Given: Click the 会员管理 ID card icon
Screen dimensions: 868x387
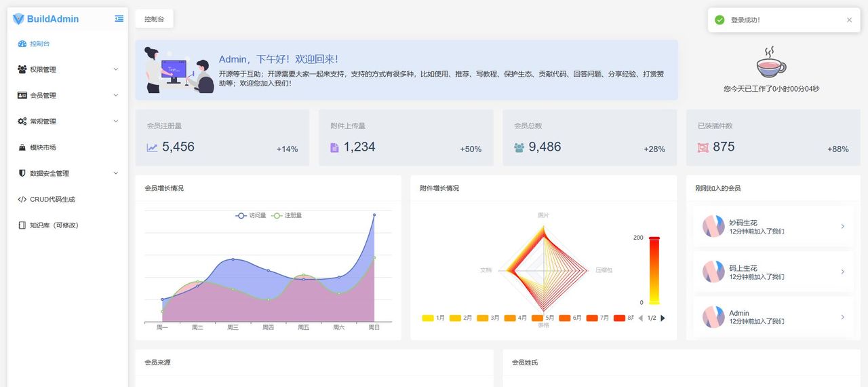Looking at the screenshot, I should click(x=22, y=95).
